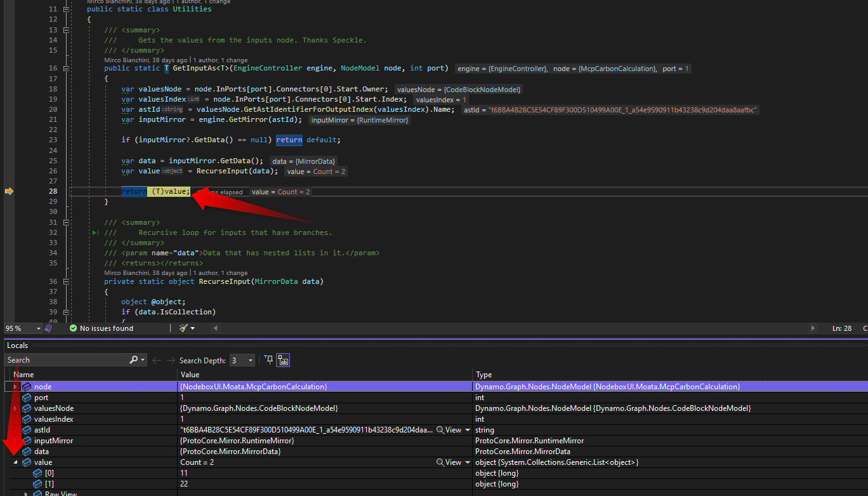Open CodeLens '1 author, 1 change' above GetInputAs
Screen dimensions: 868x496
[220, 60]
